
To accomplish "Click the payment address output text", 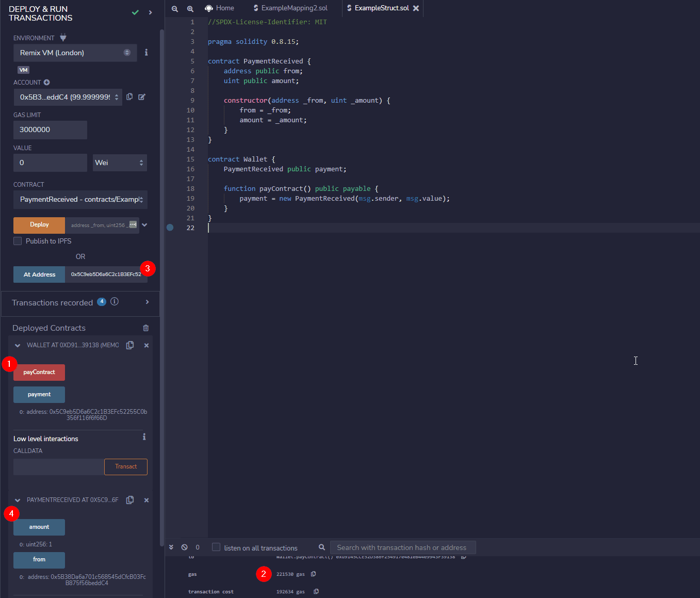I will [x=83, y=415].
